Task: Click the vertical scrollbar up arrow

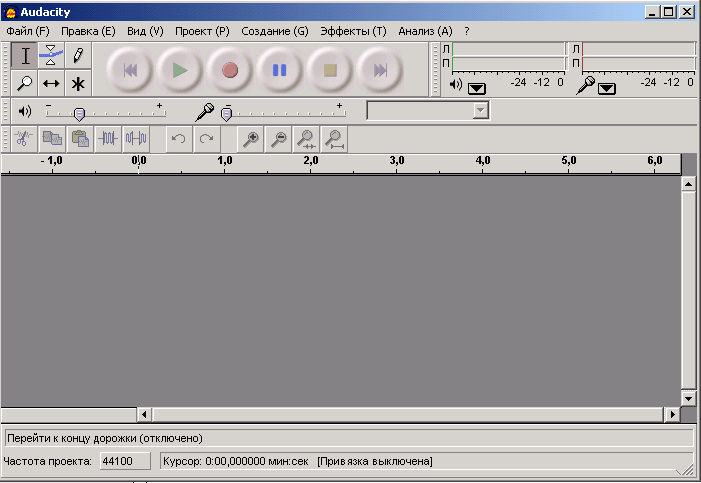Action: (688, 184)
